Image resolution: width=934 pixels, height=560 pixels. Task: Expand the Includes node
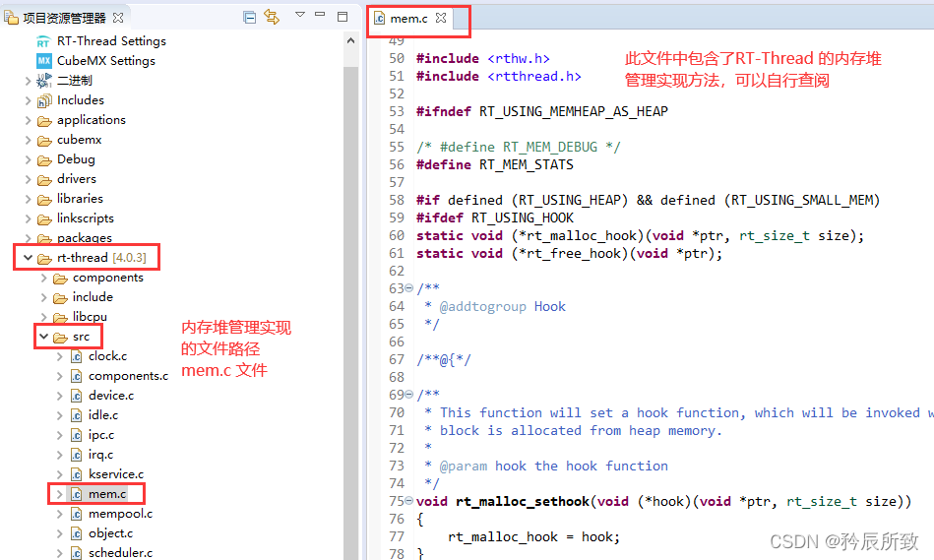click(28, 100)
